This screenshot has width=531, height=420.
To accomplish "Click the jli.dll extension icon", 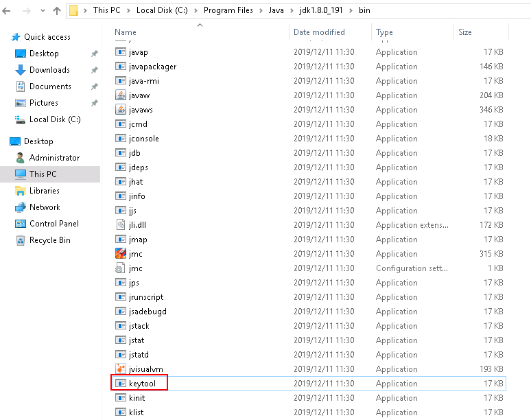I will coord(121,224).
